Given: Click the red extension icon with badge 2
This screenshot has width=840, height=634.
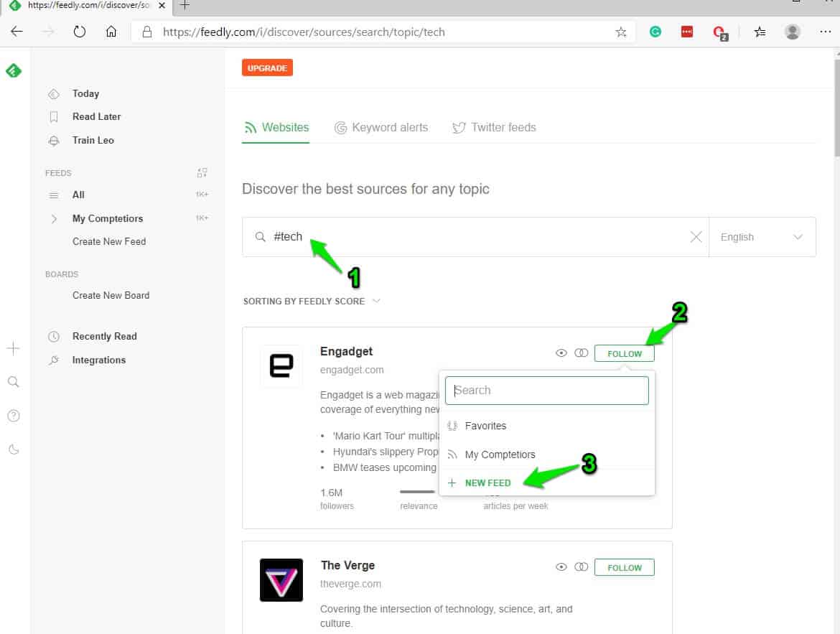Looking at the screenshot, I should point(721,33).
